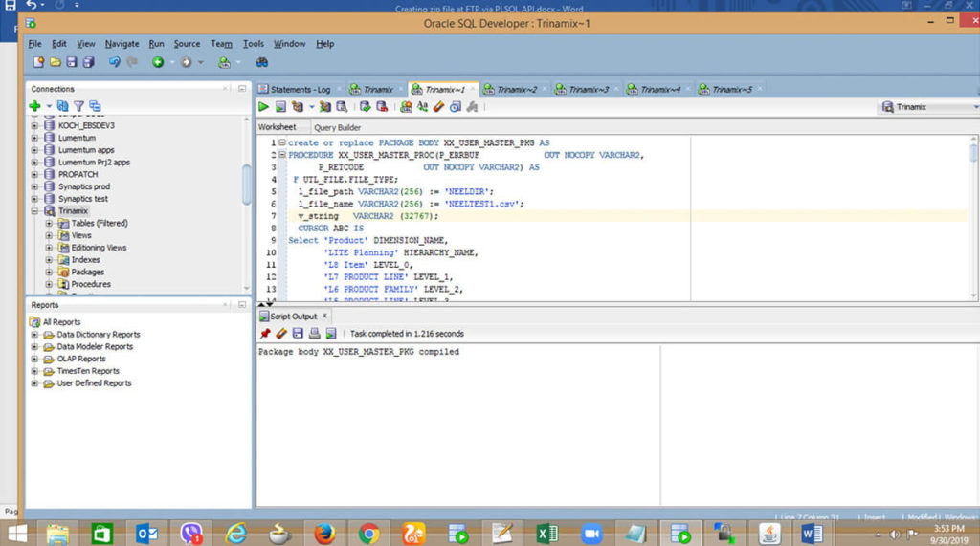Click the Print icon in Script Output toolbar
The width and height of the screenshot is (980, 546).
(314, 334)
